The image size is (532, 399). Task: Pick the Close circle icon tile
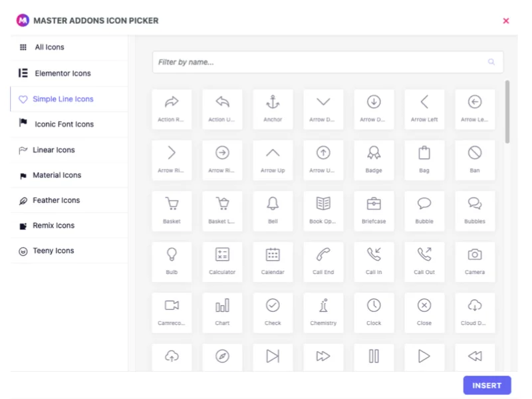424,313
